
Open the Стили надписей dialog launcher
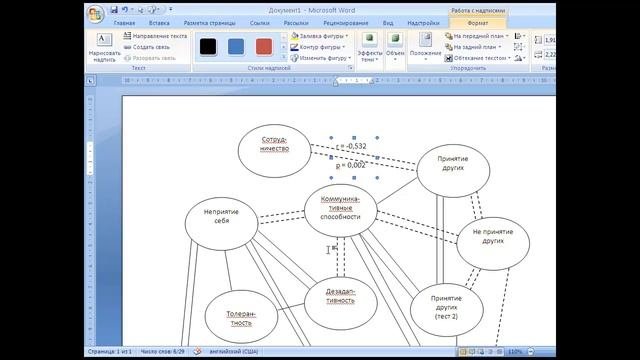[350, 68]
